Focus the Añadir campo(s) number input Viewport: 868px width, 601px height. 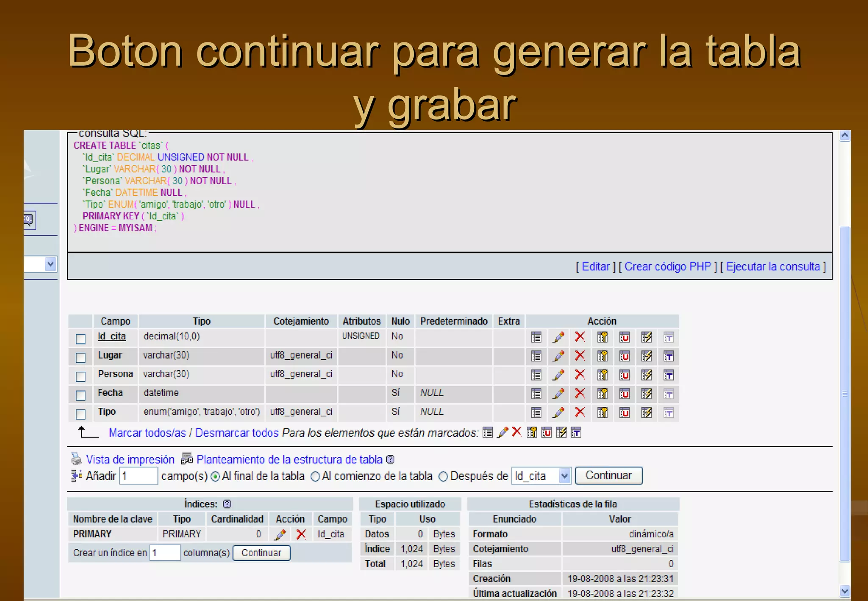pyautogui.click(x=139, y=476)
